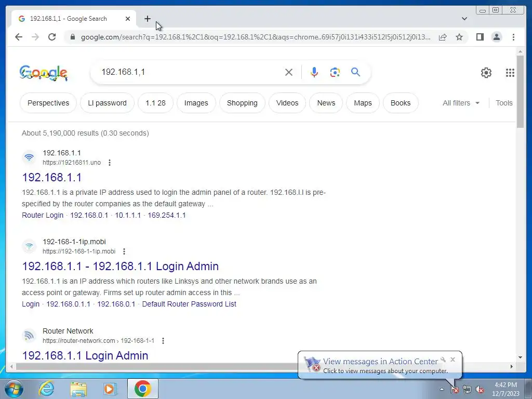Open the 192.168.1.1 Login Admin result
The width and height of the screenshot is (532, 399).
(85, 355)
